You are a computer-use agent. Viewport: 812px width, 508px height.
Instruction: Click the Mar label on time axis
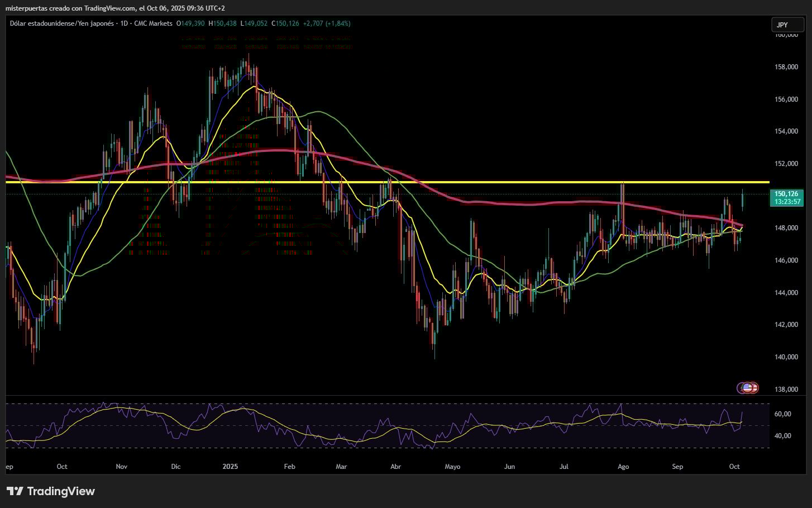point(341,467)
